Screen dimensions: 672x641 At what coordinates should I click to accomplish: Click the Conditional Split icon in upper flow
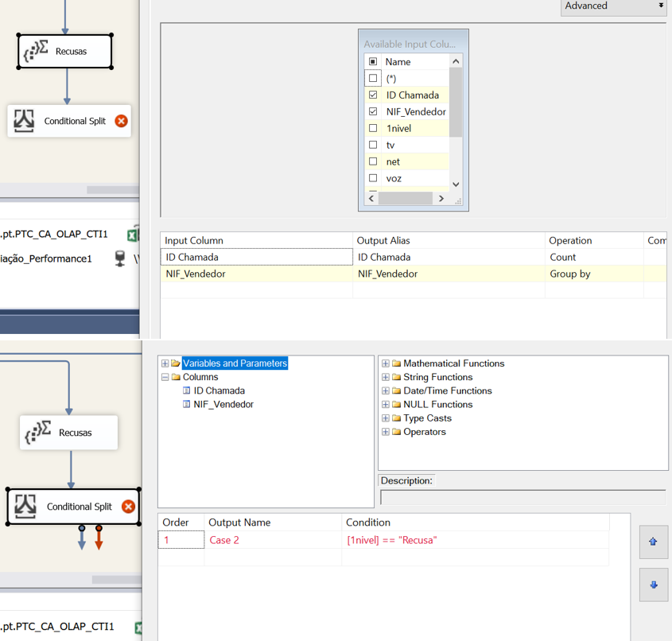click(x=24, y=121)
